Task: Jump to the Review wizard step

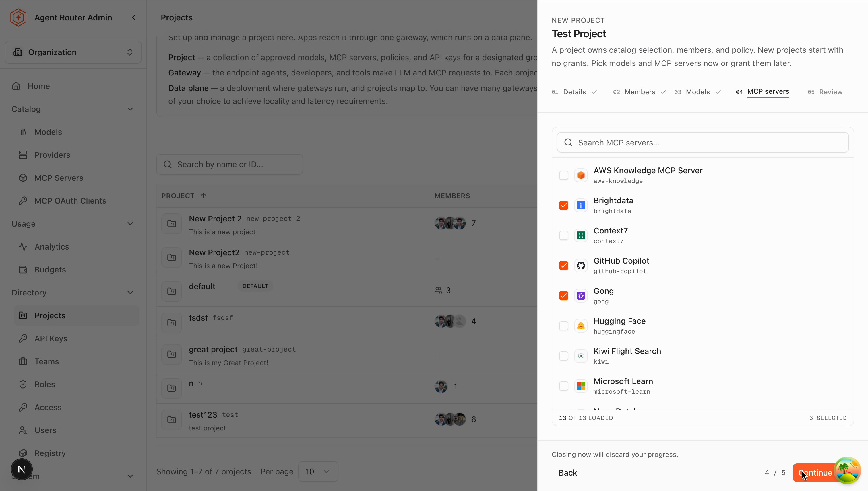Action: pos(825,92)
